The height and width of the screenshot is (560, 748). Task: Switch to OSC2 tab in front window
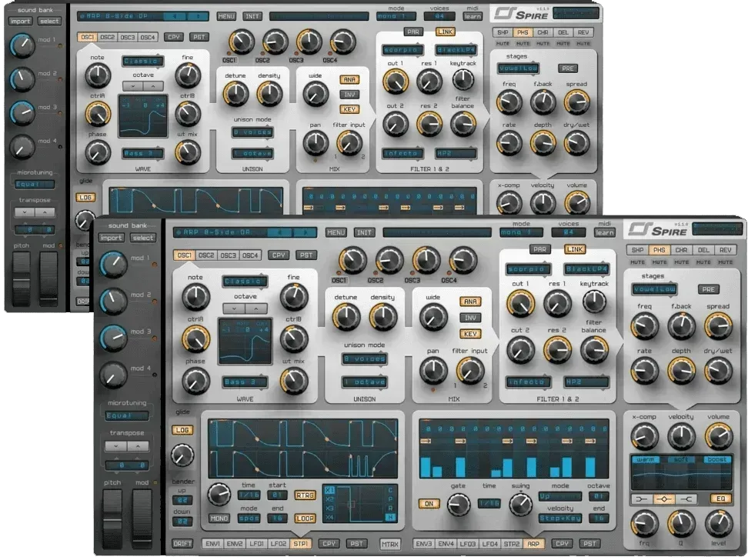click(206, 255)
